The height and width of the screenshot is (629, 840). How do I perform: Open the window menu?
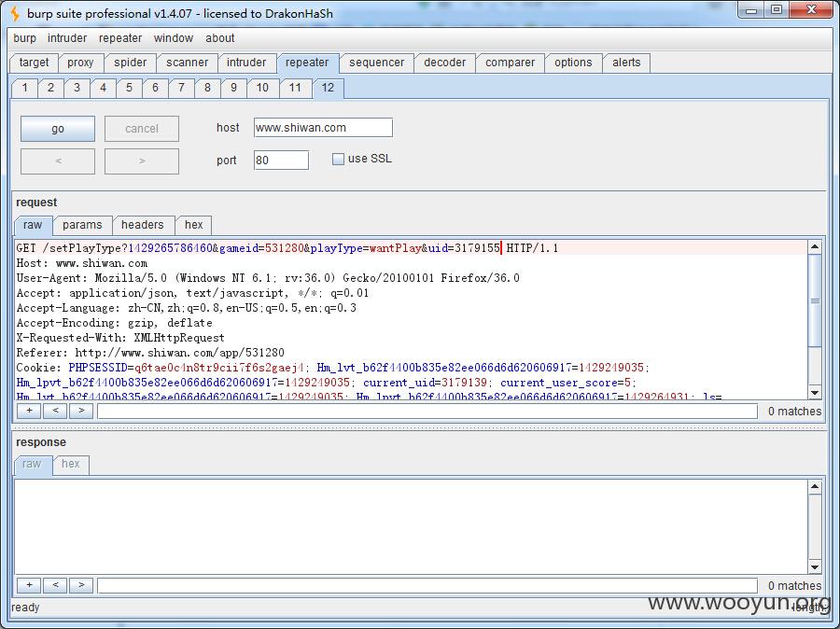[173, 38]
